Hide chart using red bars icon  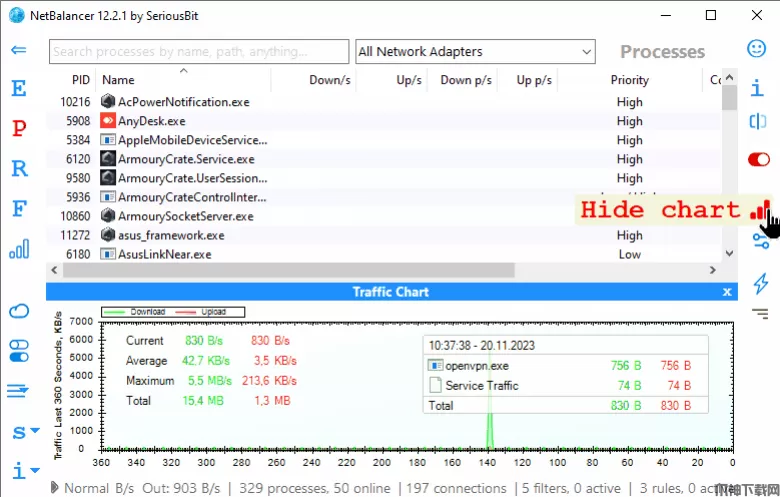(x=760, y=210)
